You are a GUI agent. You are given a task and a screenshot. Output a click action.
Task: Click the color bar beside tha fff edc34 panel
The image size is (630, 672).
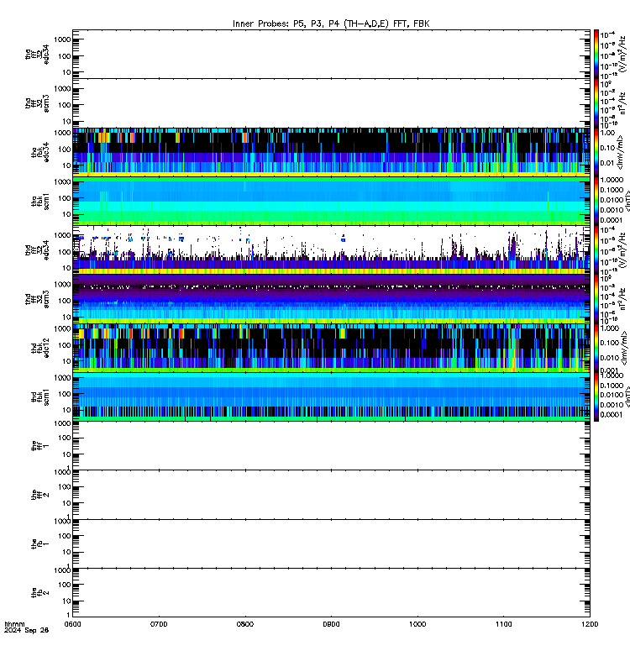(x=596, y=54)
